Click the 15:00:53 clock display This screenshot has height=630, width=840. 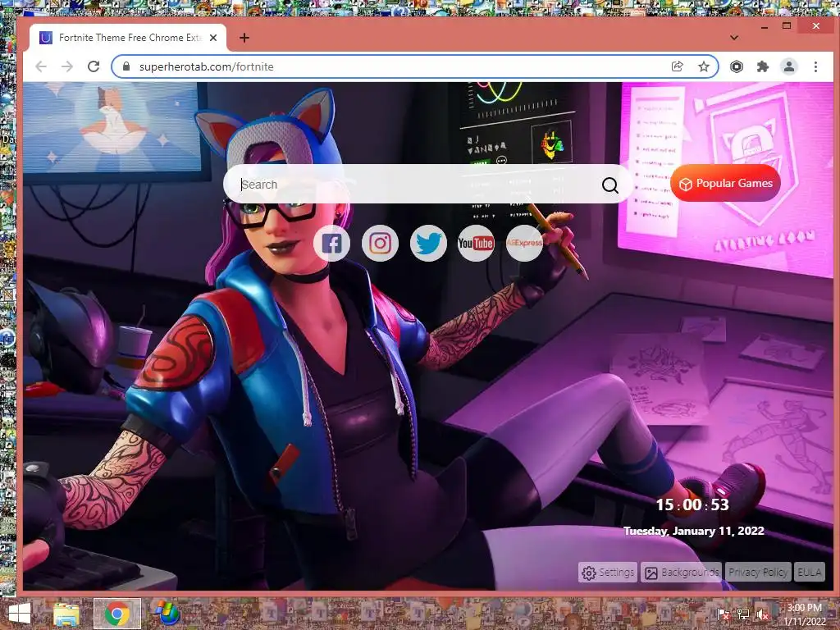tap(692, 504)
